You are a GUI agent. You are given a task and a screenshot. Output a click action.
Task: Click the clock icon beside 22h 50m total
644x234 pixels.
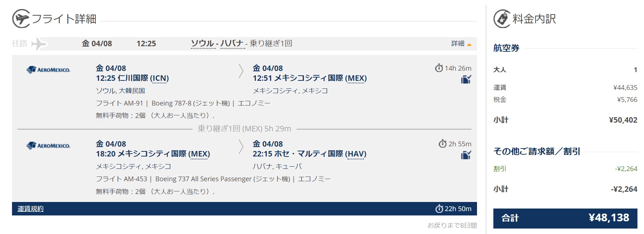[x=439, y=209]
